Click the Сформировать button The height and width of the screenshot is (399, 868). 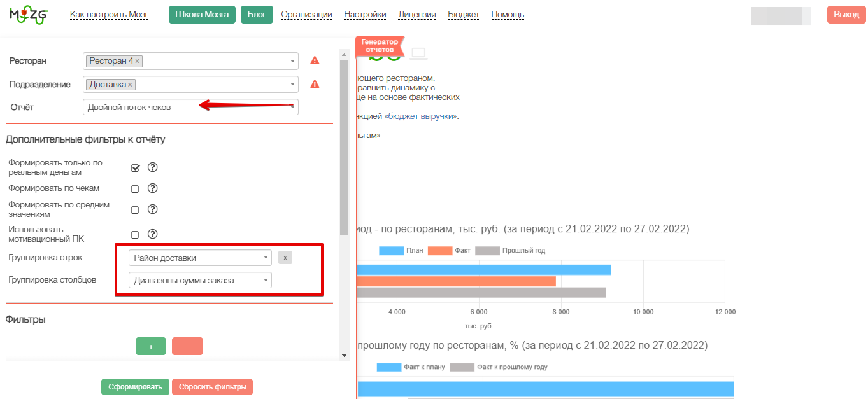tap(134, 387)
